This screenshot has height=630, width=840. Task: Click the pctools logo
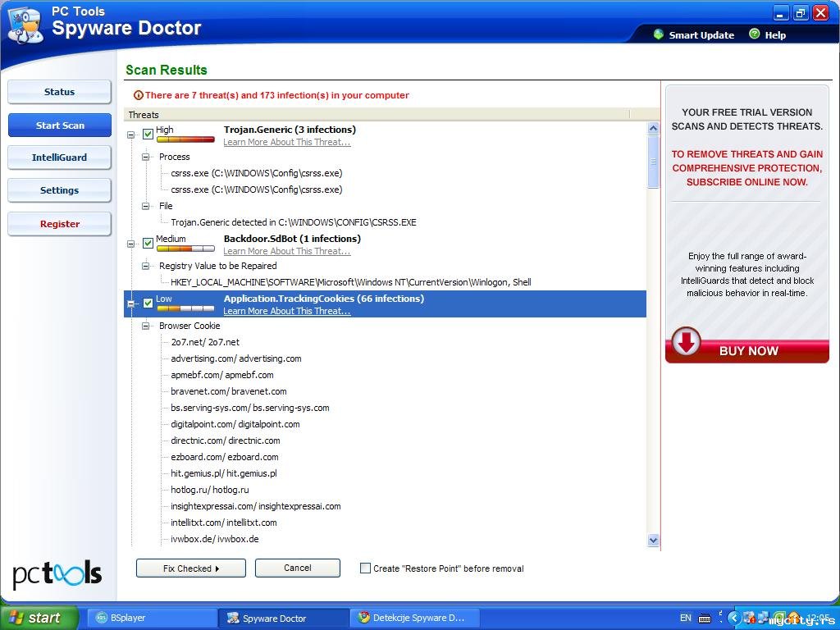pos(57,574)
